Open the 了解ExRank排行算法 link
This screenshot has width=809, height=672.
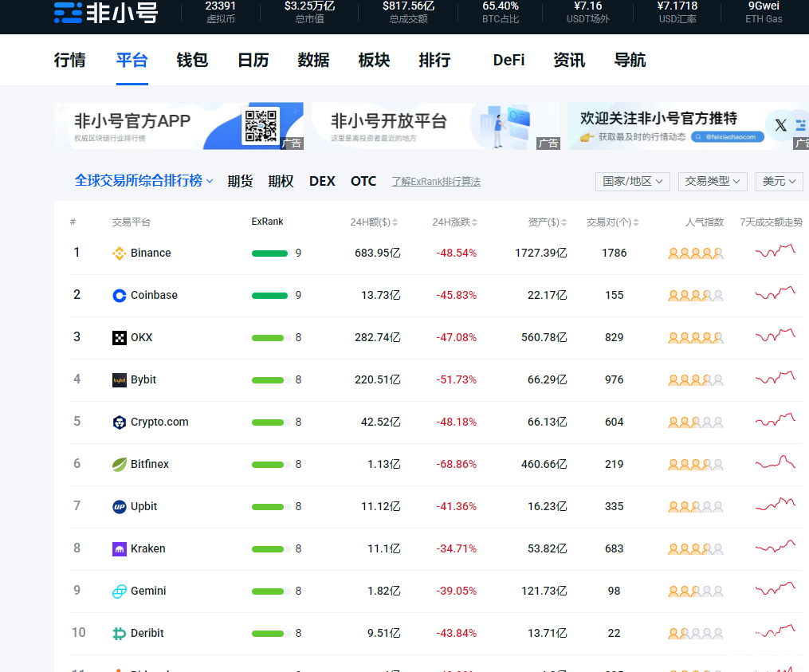tap(435, 182)
